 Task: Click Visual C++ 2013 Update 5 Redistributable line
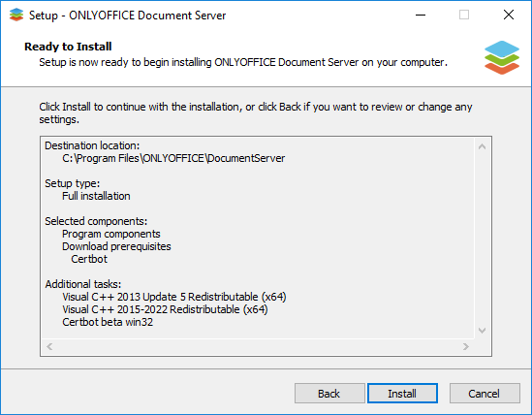point(174,297)
